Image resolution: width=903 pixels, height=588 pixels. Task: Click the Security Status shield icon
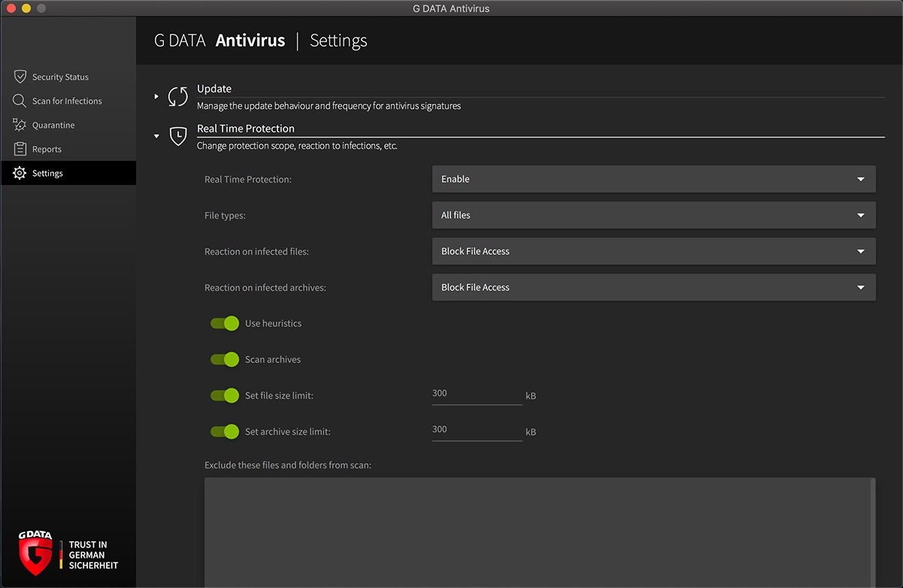coord(20,77)
